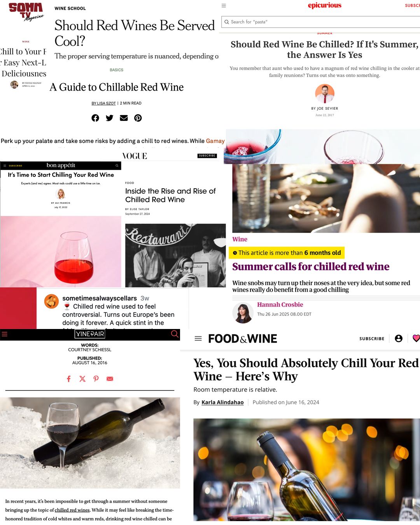Screen dimensions: 420x525
Task: Click the Epicurious search for pasta field
Action: (321, 22)
